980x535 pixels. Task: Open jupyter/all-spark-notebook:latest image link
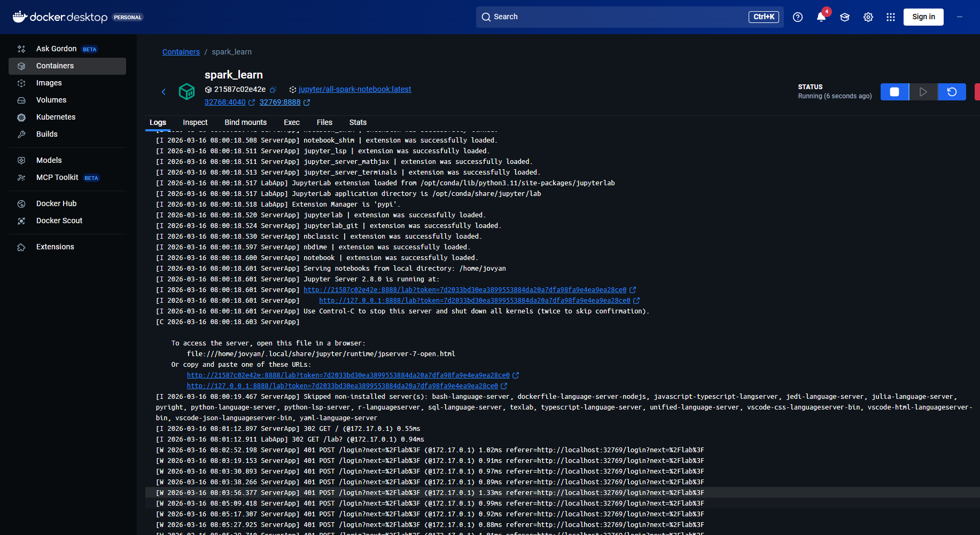(355, 89)
